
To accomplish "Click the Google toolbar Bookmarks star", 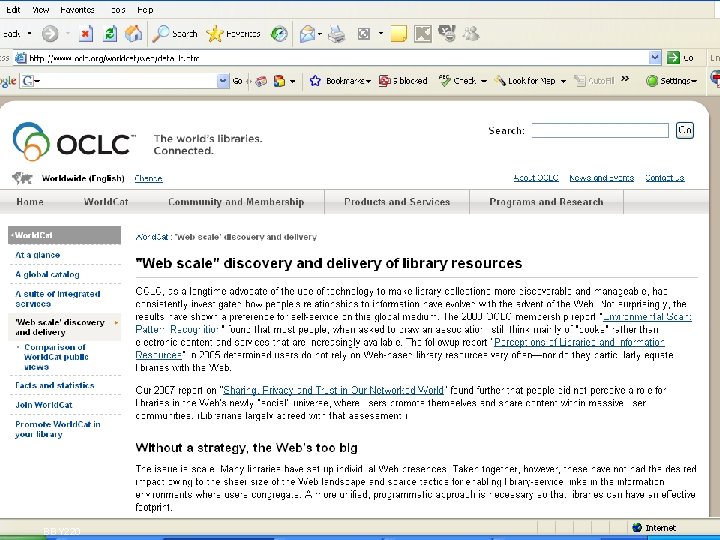I will tap(315, 81).
